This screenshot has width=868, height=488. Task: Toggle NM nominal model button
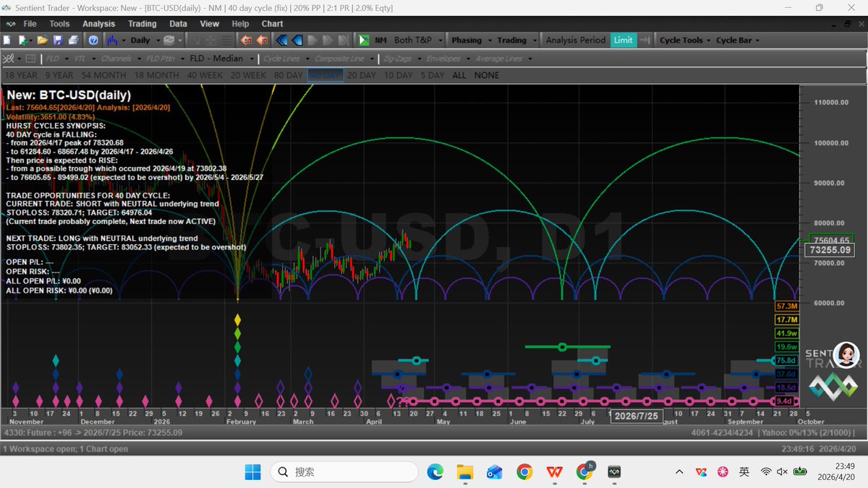click(380, 40)
